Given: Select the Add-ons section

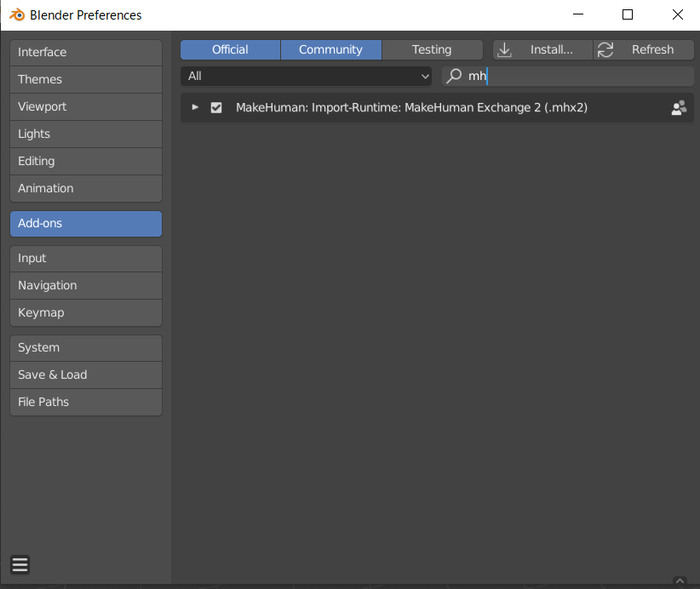Looking at the screenshot, I should point(86,224).
